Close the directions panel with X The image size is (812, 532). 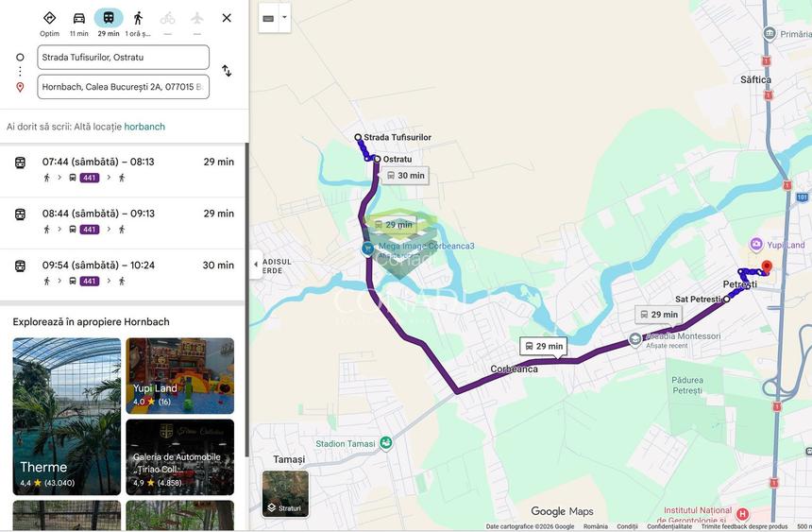tap(227, 18)
